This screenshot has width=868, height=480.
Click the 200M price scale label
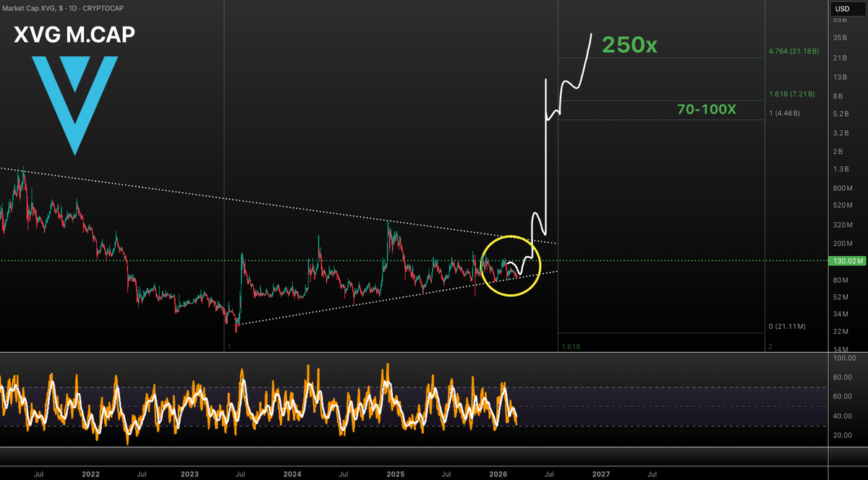point(842,244)
